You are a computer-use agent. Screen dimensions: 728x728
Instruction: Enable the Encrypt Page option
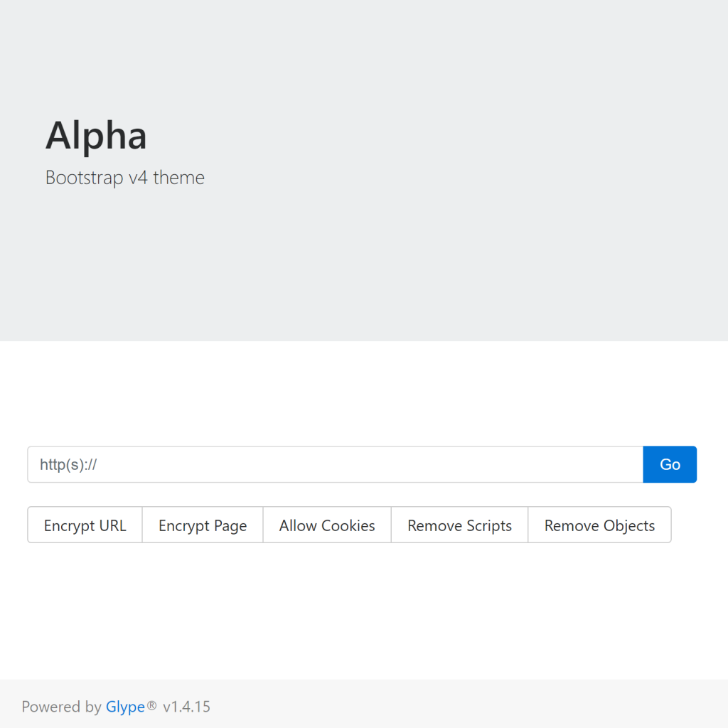tap(203, 525)
